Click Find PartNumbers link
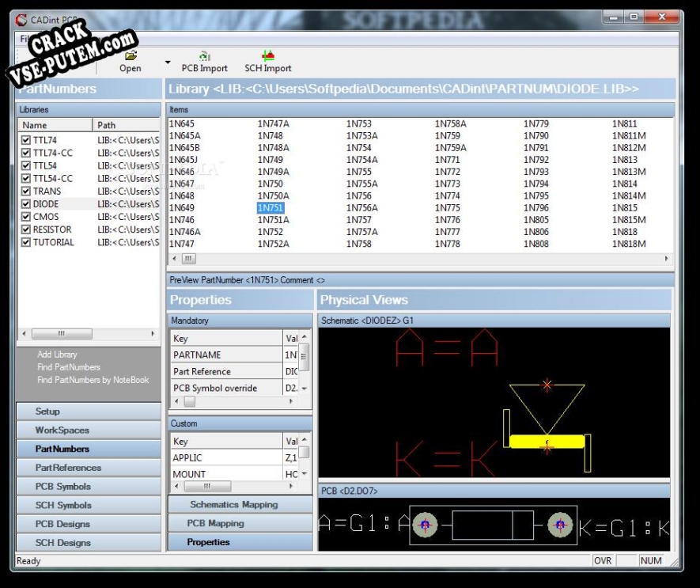This screenshot has width=700, height=588. pyautogui.click(x=69, y=367)
